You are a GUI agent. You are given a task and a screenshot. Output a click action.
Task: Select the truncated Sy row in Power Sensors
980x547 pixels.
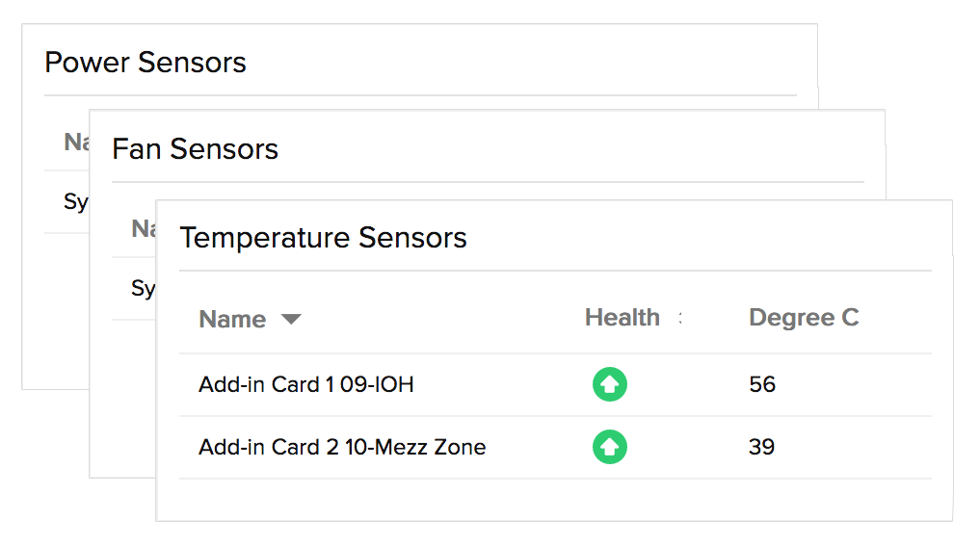(66, 201)
